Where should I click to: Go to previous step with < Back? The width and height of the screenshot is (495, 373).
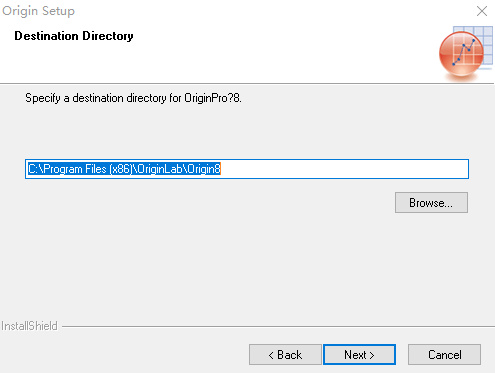click(285, 355)
